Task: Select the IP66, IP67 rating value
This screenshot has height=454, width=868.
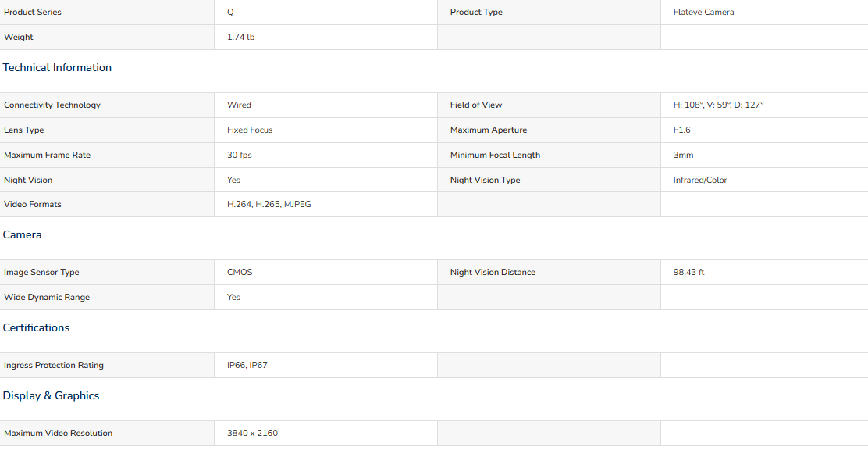Action: pyautogui.click(x=247, y=366)
